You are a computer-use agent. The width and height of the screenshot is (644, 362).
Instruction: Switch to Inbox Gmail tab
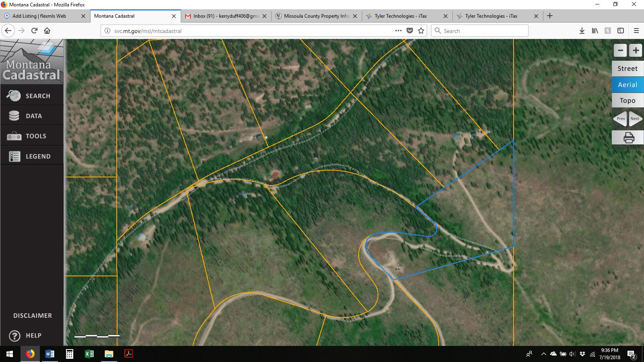[226, 16]
